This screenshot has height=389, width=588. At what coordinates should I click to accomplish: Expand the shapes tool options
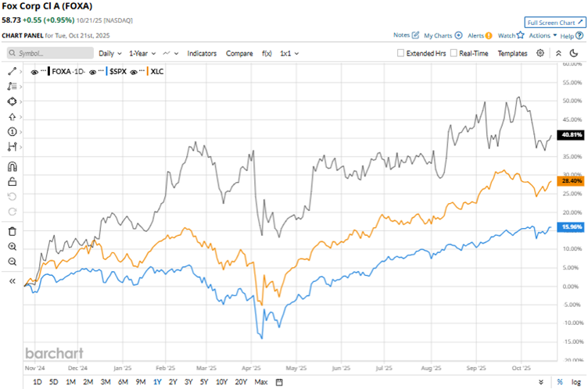tap(20, 102)
